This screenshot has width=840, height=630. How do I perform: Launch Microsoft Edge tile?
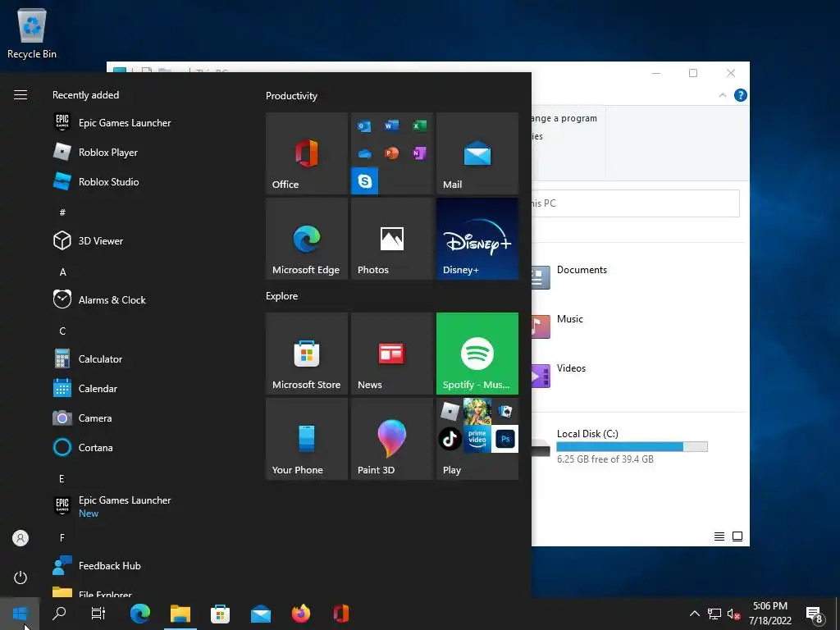point(307,239)
